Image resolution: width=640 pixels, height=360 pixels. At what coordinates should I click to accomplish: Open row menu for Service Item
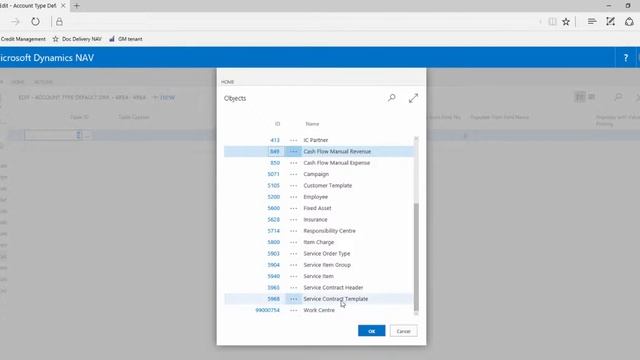pyautogui.click(x=293, y=276)
